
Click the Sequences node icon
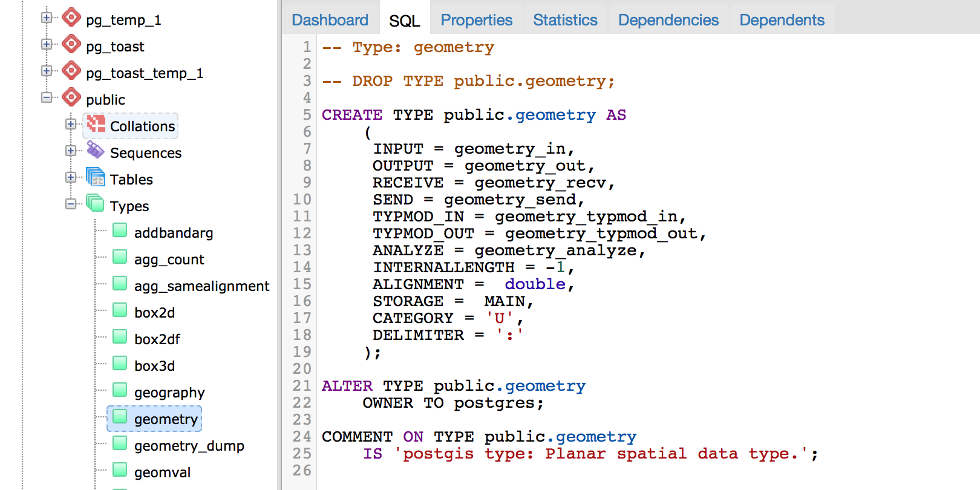(96, 150)
